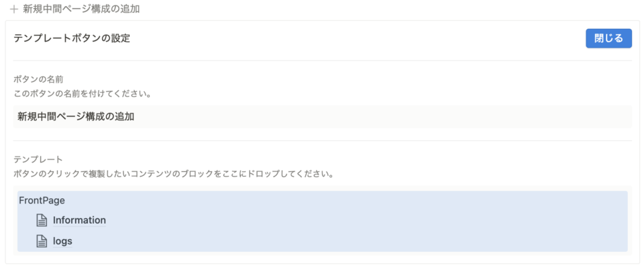644x268 pixels.
Task: Click the page icon next to Information
Action: pos(41,221)
